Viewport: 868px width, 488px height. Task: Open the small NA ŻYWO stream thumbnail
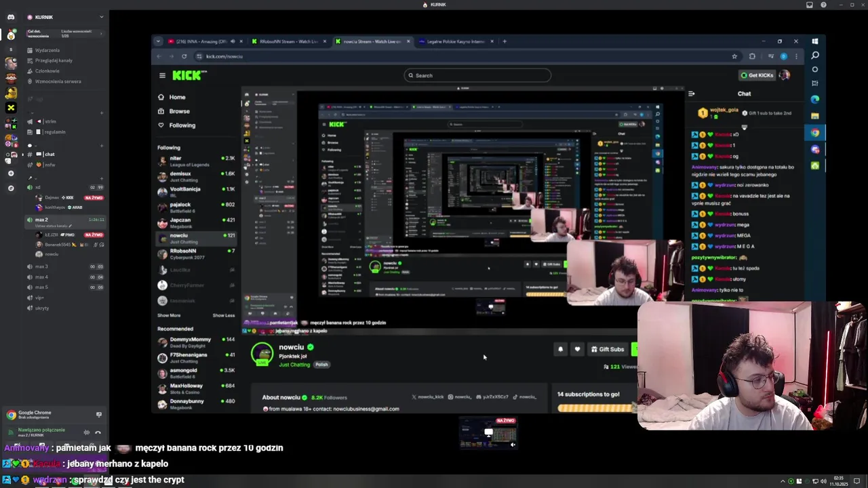(488, 434)
